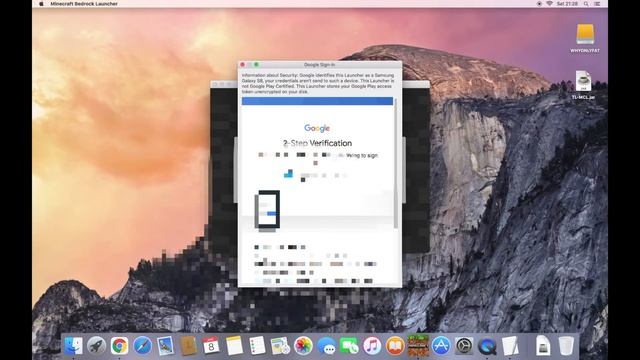Click the Minecraft grass block dock icon

point(418,346)
